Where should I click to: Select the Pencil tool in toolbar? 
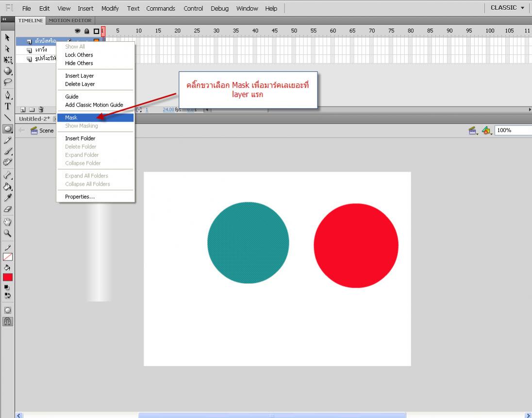[x=7, y=141]
